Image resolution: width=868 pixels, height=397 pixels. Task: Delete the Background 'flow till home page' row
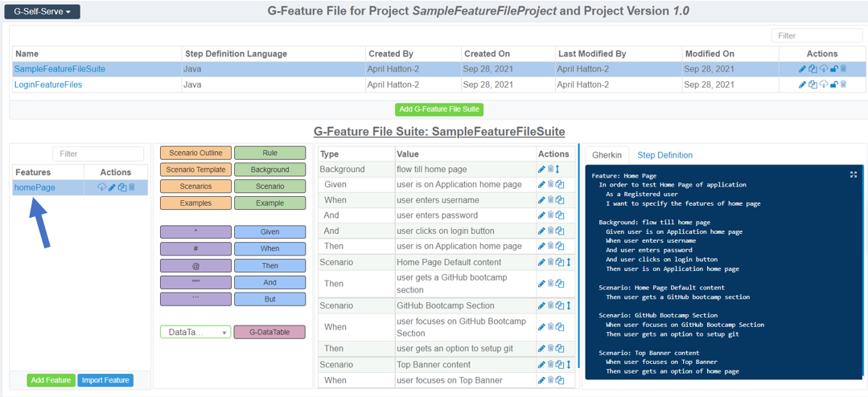point(551,170)
